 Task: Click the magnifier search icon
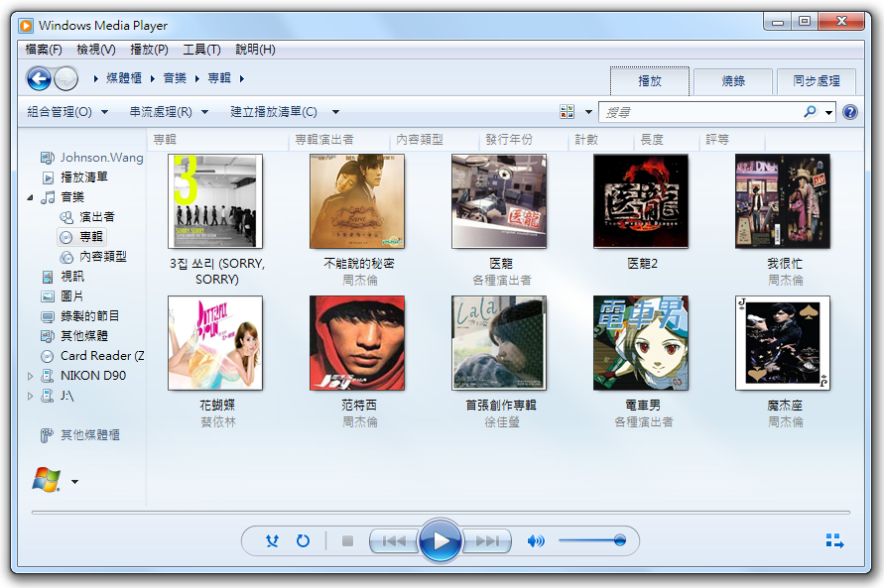tap(810, 112)
